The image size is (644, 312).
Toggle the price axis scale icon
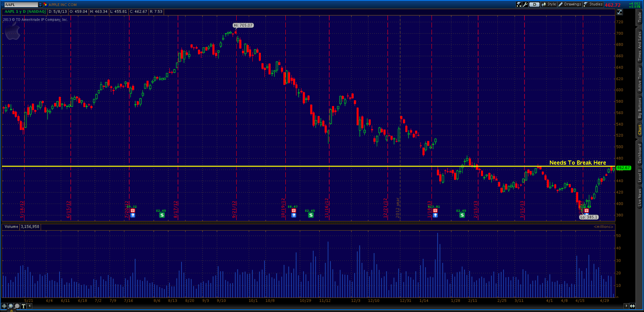click(x=619, y=12)
